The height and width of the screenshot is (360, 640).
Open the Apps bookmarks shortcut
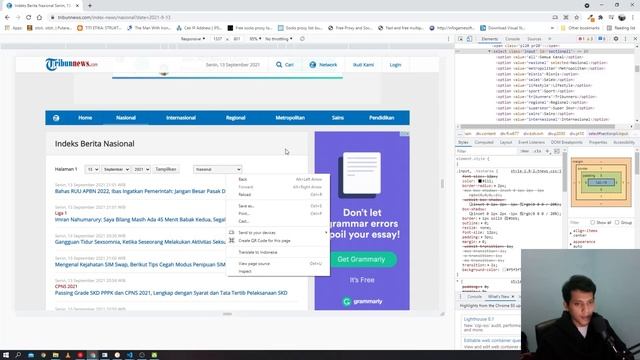click(x=13, y=28)
